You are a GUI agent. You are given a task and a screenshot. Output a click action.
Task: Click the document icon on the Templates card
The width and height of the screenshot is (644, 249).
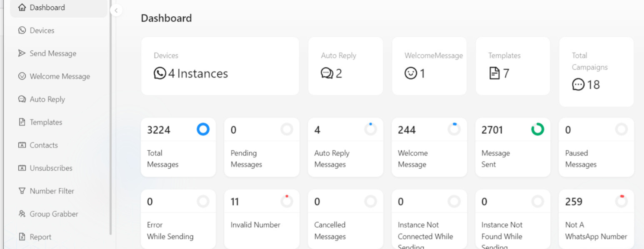pyautogui.click(x=494, y=72)
